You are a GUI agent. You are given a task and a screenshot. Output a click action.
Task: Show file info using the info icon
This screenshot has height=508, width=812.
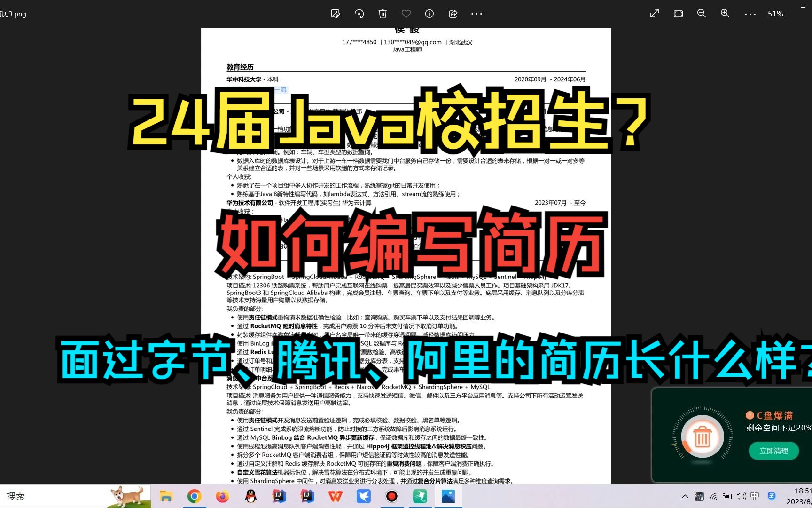pos(429,14)
